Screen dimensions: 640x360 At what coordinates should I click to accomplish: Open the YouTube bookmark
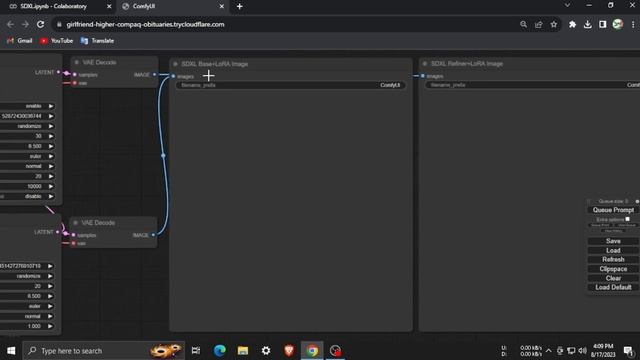56,41
